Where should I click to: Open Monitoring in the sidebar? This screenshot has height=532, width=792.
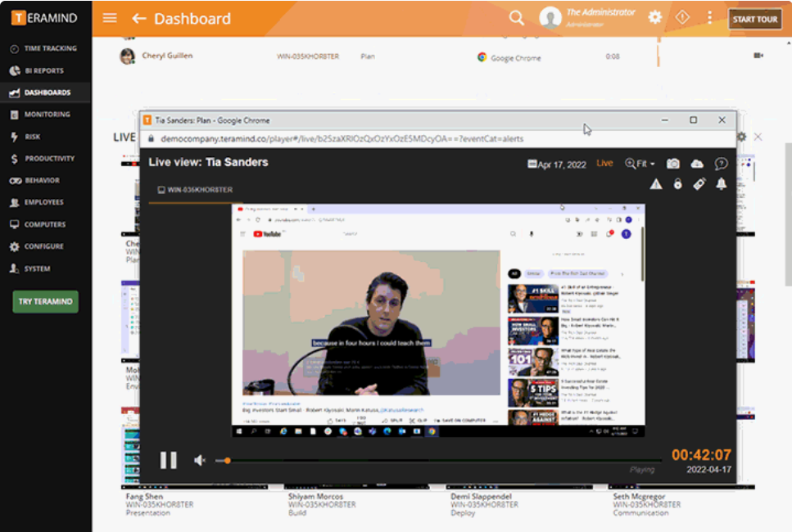pos(46,115)
